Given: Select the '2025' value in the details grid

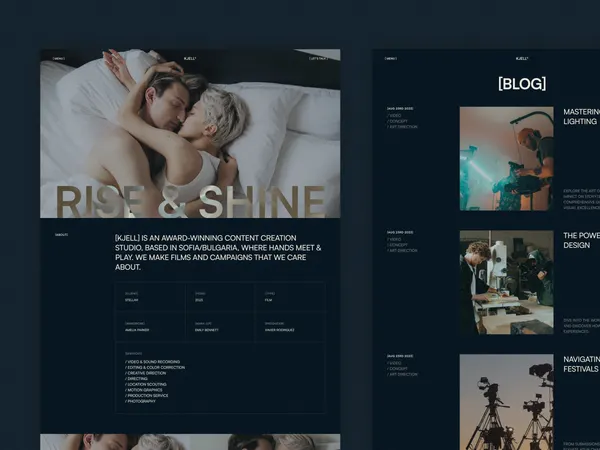Looking at the screenshot, I should (x=199, y=300).
